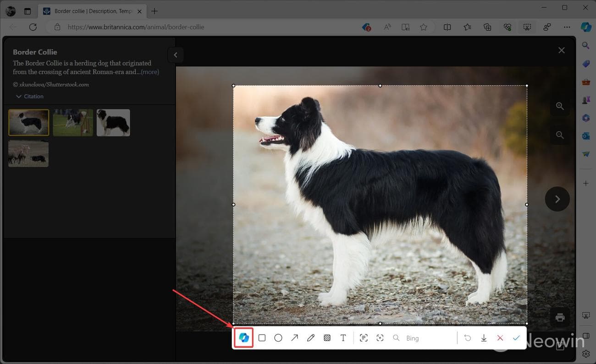Save the screenshot with download icon
Screen dimensions: 596x364
[484, 338]
